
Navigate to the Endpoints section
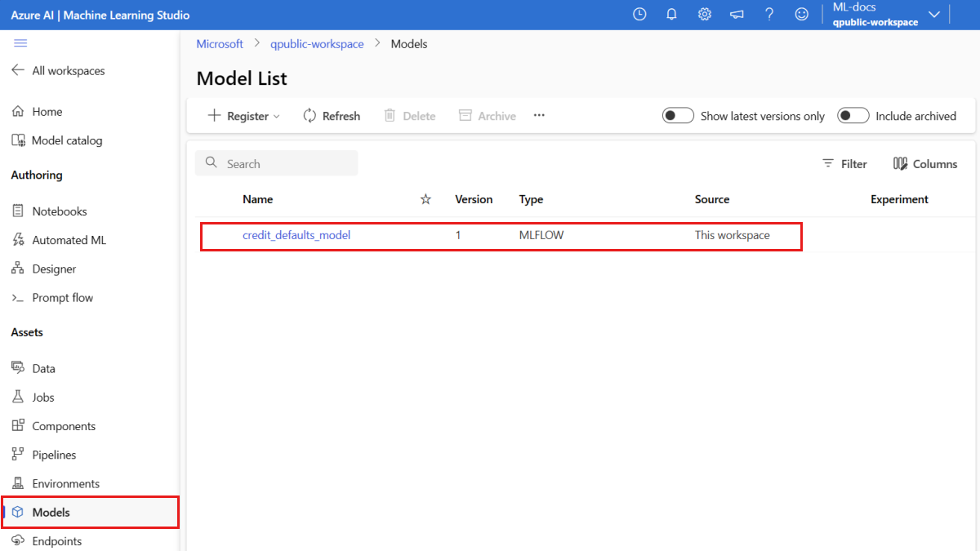56,540
